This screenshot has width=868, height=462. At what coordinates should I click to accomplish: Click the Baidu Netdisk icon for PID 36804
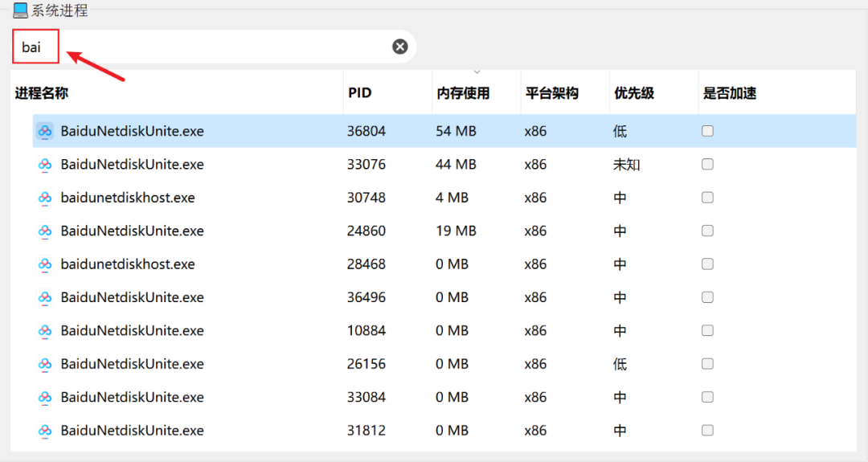click(x=45, y=131)
